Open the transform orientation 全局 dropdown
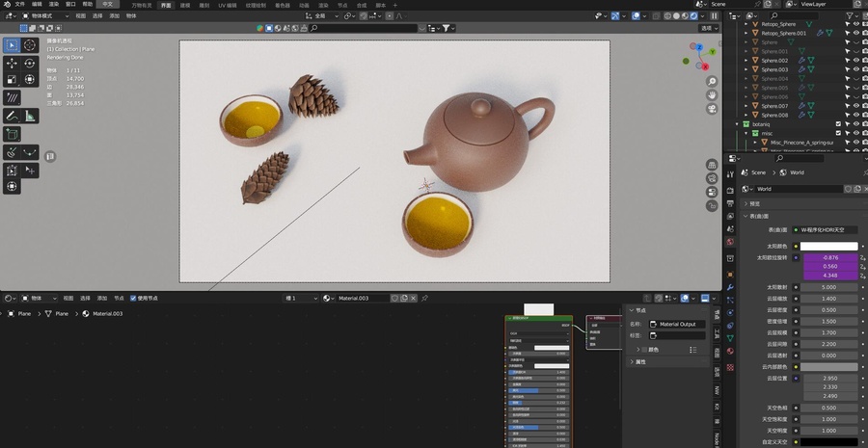The image size is (868, 448). click(322, 16)
